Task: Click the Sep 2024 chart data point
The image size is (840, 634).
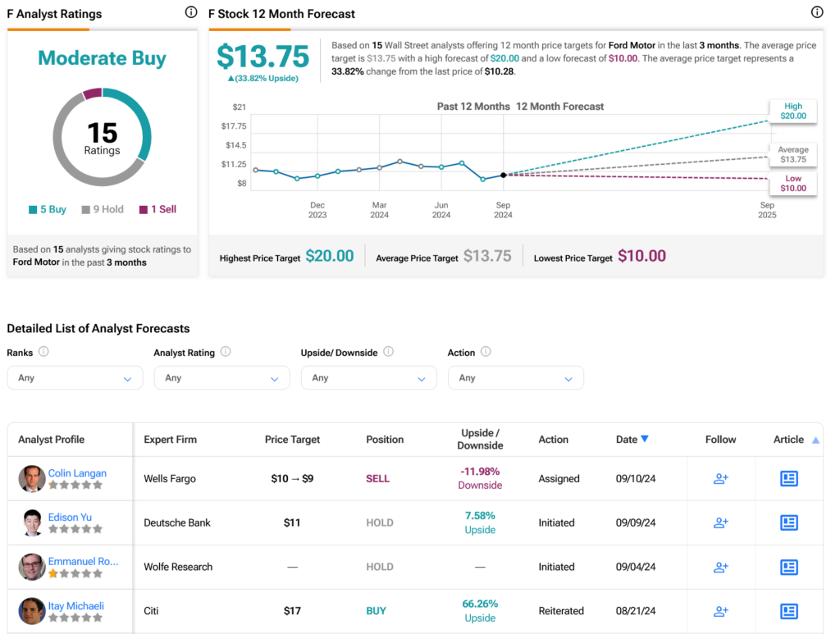Action: click(x=503, y=175)
